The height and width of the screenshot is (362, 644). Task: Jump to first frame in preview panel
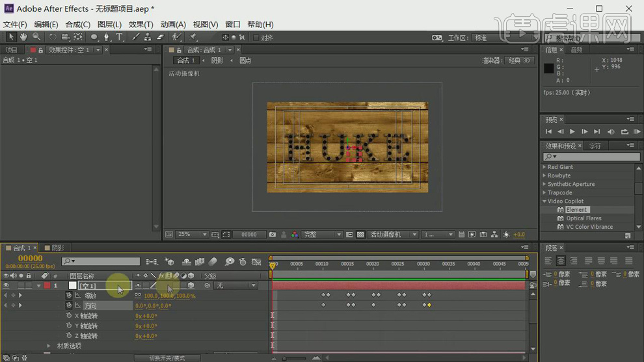pos(548,132)
